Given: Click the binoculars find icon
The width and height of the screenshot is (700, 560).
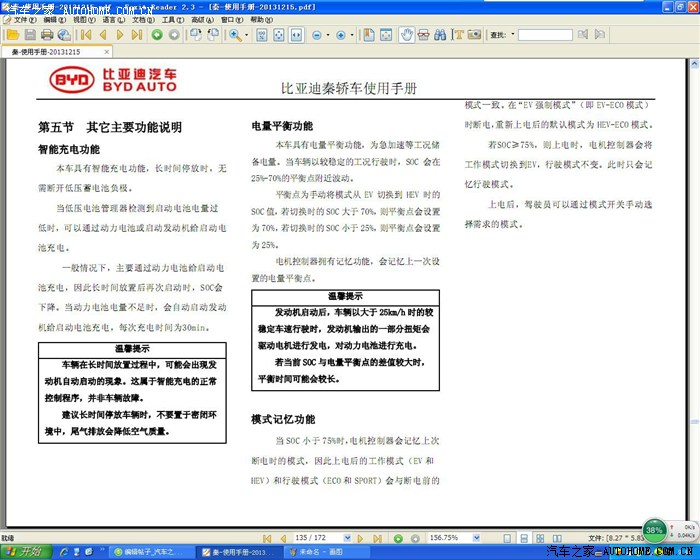Looking at the screenshot, I should click(439, 35).
